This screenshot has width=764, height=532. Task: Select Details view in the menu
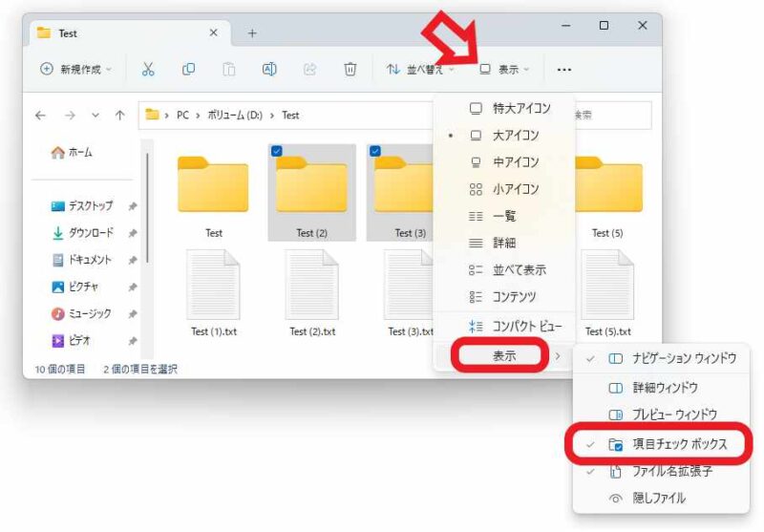tap(505, 243)
